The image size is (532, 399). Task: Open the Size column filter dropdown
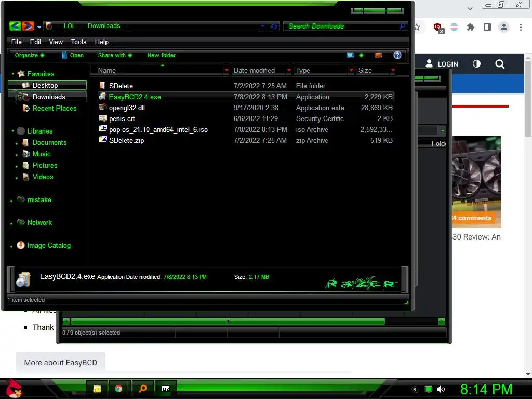coord(393,70)
